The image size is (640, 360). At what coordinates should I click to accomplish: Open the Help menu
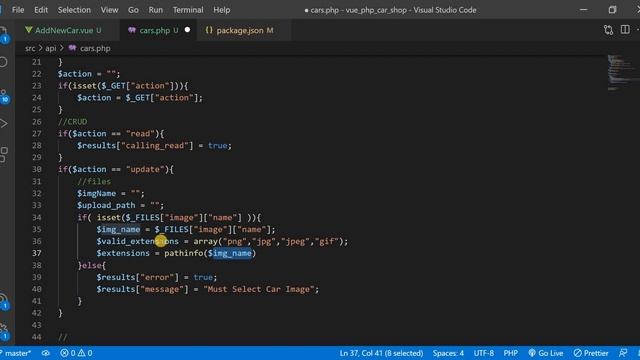[x=222, y=10]
